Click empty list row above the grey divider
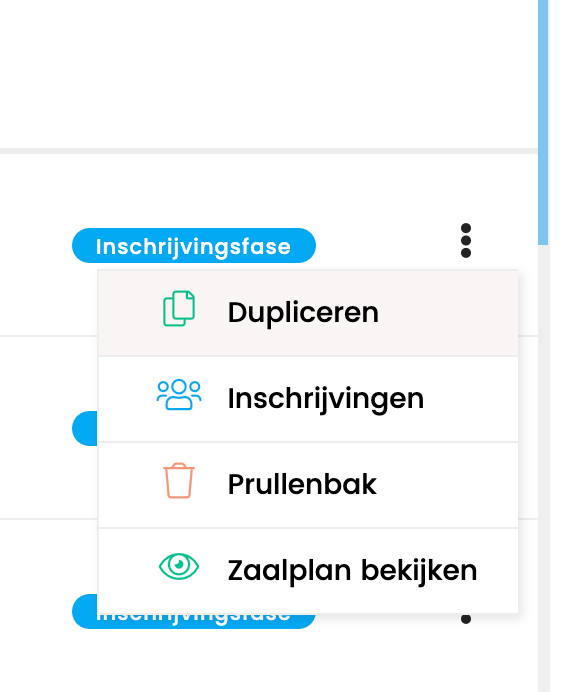The width and height of the screenshot is (580, 692). tap(268, 74)
